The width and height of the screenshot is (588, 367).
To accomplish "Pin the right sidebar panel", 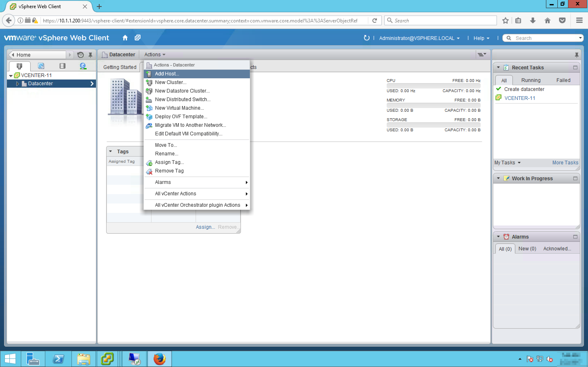I will [x=577, y=55].
